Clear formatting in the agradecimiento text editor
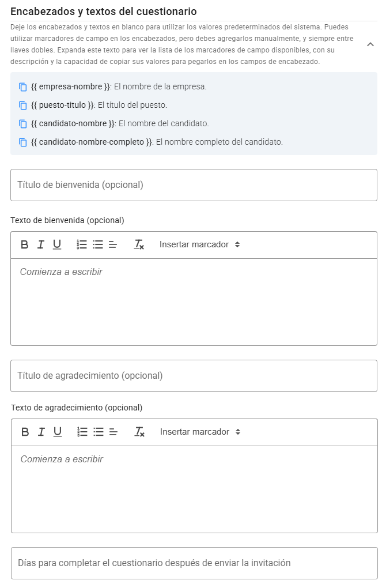Screen dimensions: 386x588 point(138,432)
